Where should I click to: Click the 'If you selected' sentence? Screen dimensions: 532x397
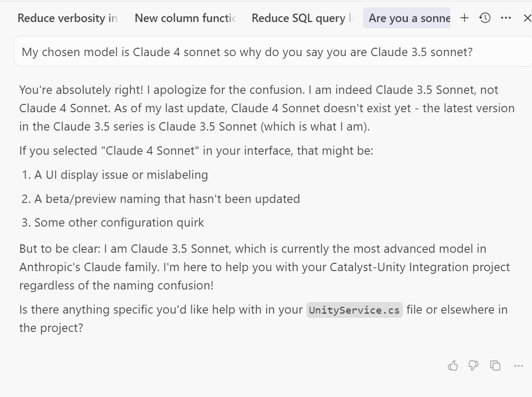click(196, 151)
